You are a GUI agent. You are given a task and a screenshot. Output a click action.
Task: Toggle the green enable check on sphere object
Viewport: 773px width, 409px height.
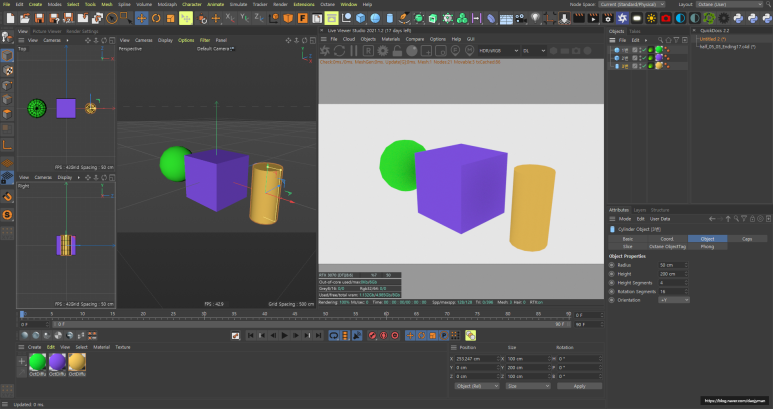click(x=644, y=50)
